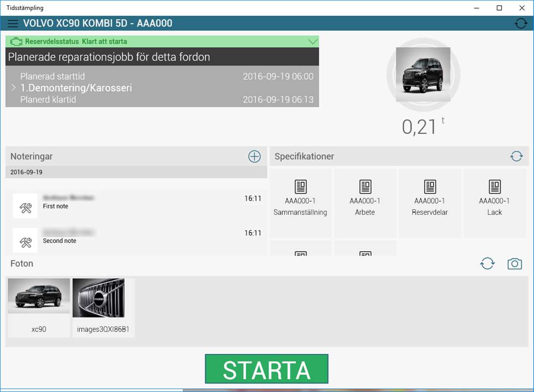Image resolution: width=534 pixels, height=392 pixels.
Task: Minimize the Tidsstämpling window
Action: pyautogui.click(x=477, y=8)
